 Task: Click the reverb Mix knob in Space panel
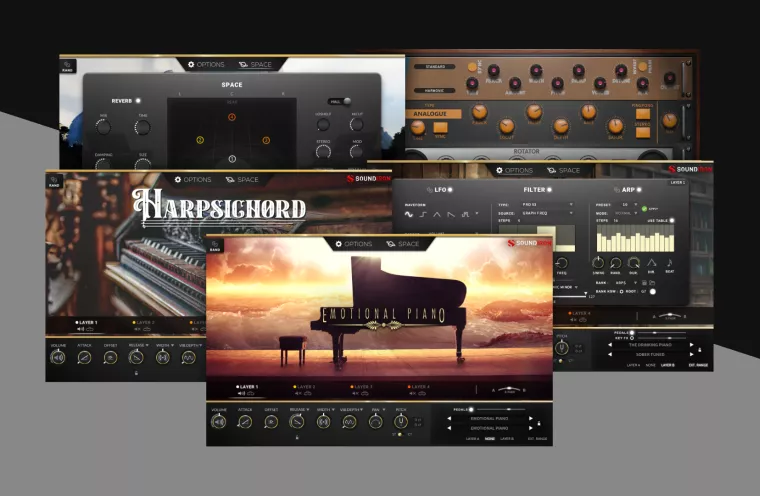[103, 128]
